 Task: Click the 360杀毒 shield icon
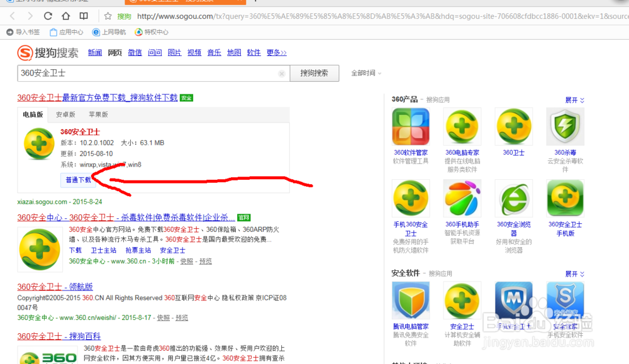pos(565,127)
